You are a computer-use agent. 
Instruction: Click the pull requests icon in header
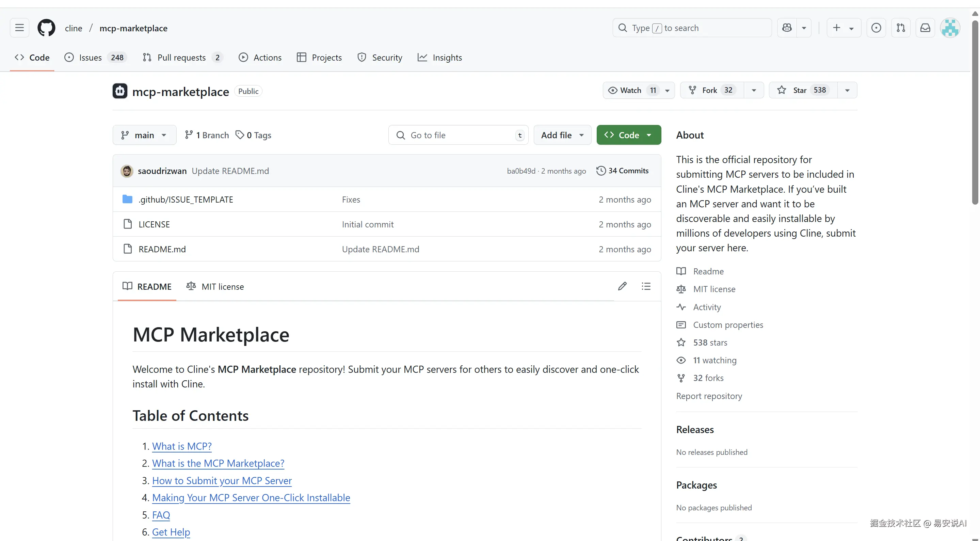[x=900, y=28]
